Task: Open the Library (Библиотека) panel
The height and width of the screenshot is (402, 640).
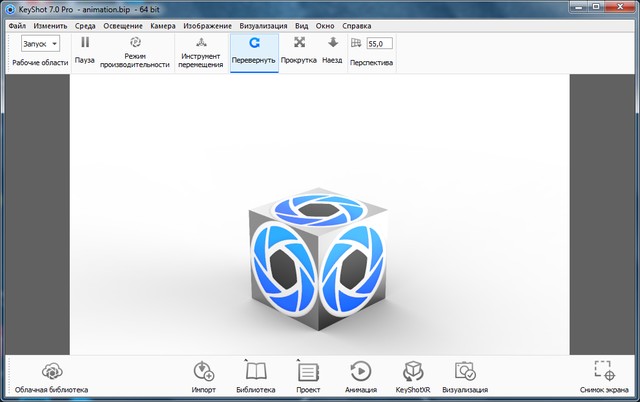Action: 256,371
